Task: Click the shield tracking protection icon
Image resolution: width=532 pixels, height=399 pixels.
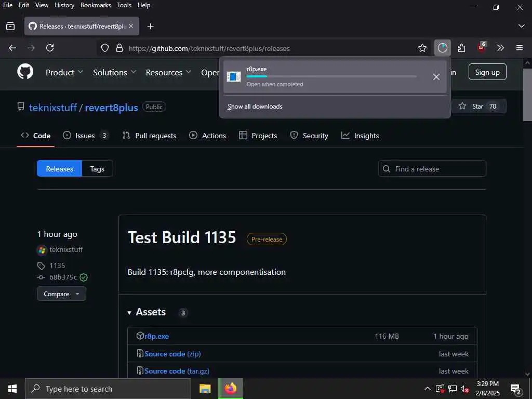Action: point(105,48)
